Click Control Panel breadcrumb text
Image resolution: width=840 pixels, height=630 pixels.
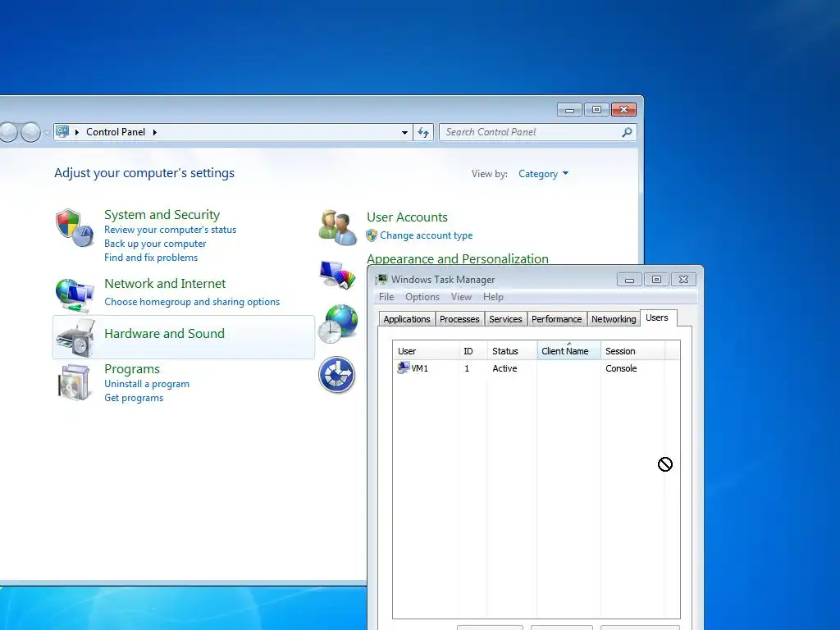[116, 132]
